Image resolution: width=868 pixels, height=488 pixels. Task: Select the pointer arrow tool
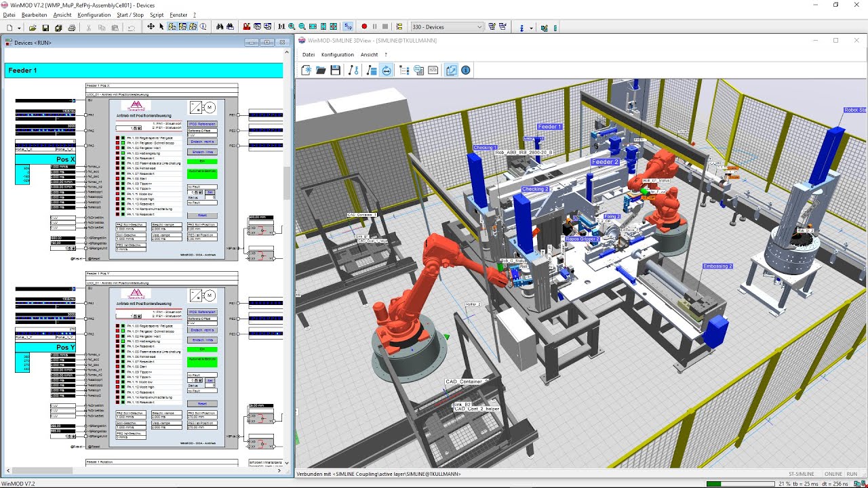[x=161, y=27]
